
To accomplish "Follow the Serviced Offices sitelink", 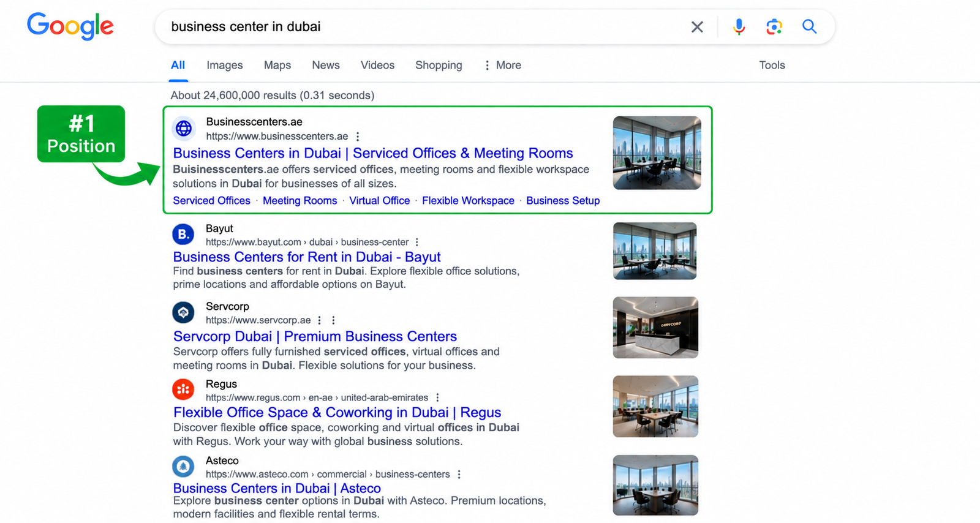I will pyautogui.click(x=211, y=201).
